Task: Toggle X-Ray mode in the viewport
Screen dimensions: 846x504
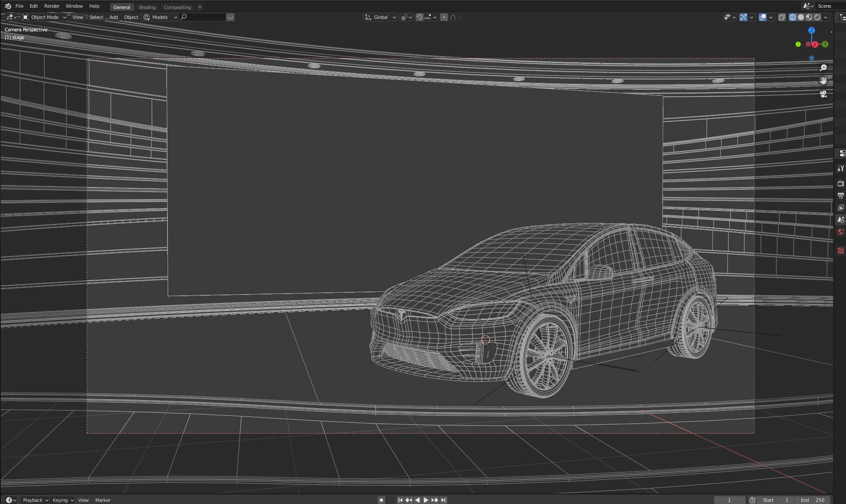Action: (782, 17)
